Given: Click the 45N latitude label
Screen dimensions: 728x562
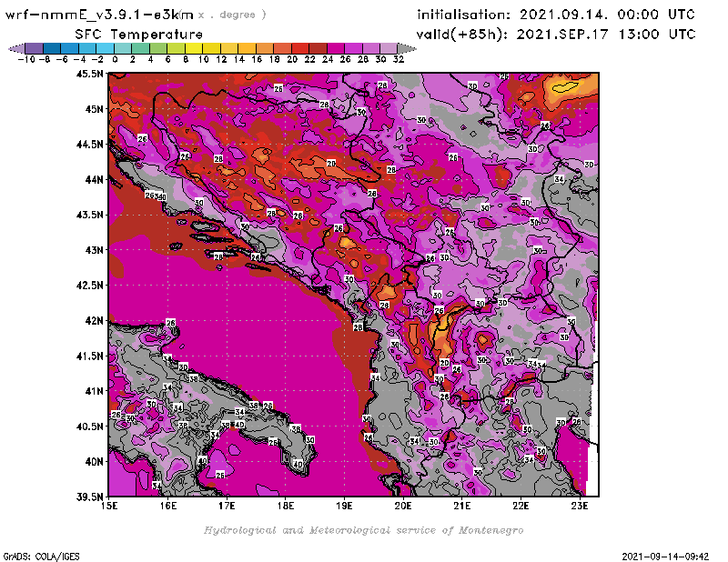Looking at the screenshot, I should coord(94,109).
